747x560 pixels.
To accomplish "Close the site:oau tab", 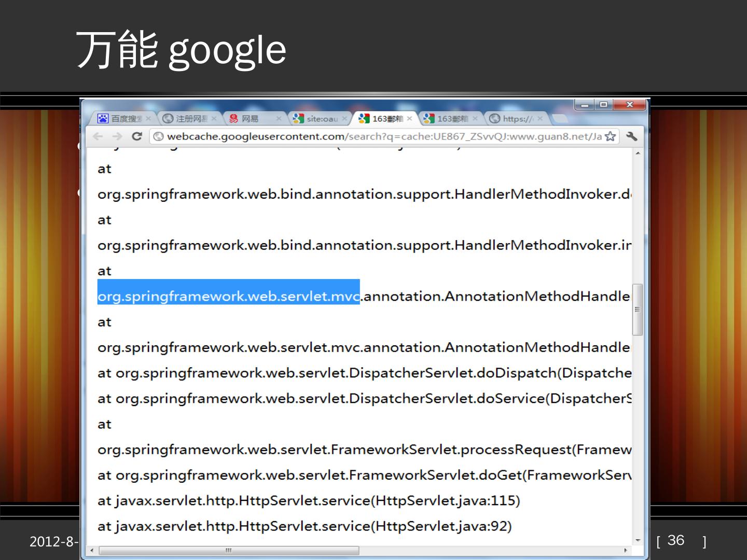I will click(344, 119).
